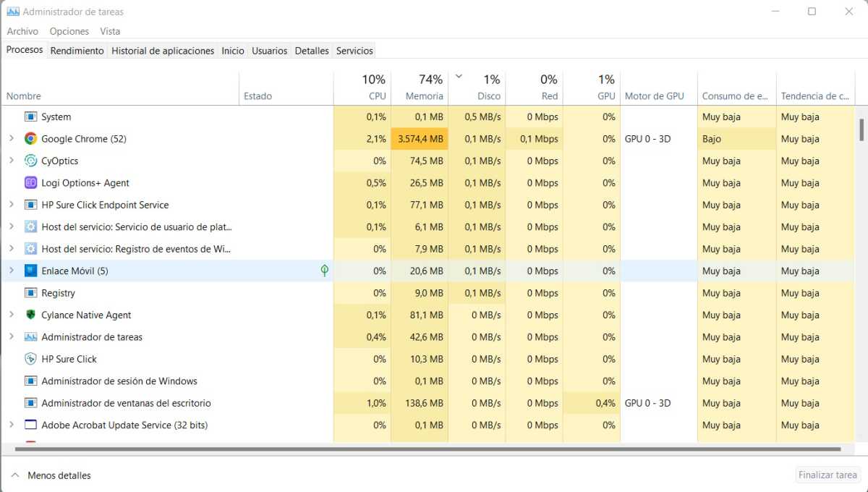Sort by the Nombre column header
Viewport: 868px width, 492px height.
(120, 88)
